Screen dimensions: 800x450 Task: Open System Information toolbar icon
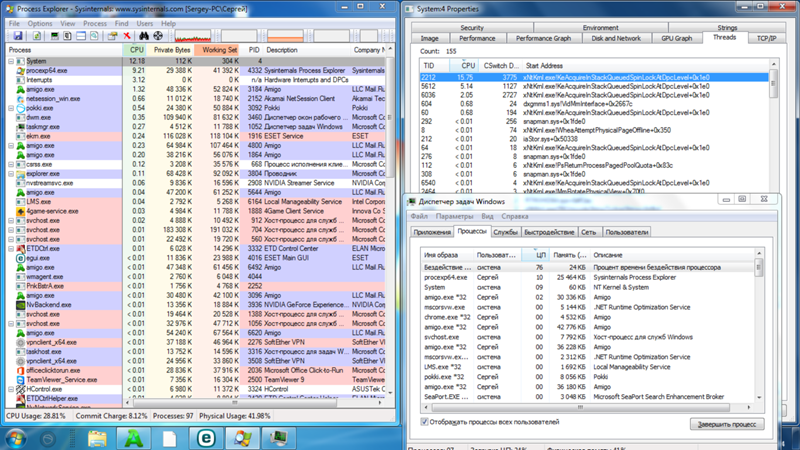[54, 36]
